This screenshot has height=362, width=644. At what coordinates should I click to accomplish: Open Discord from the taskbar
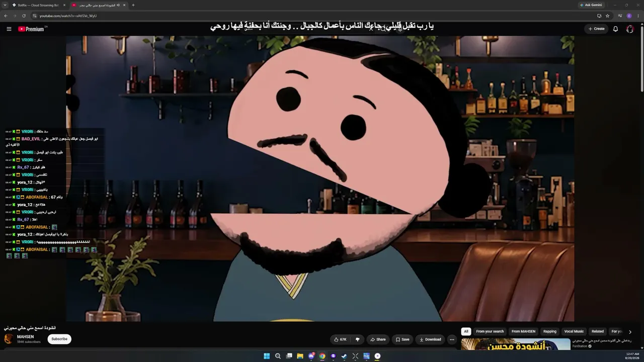point(311,356)
